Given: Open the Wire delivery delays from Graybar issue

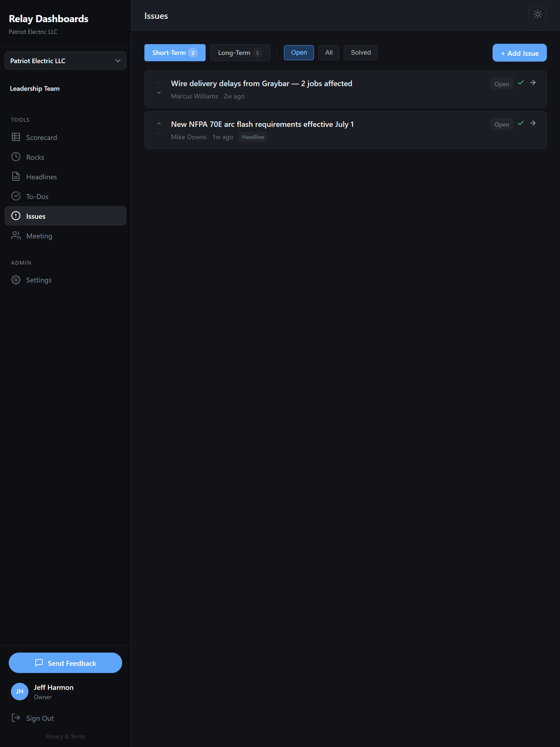Looking at the screenshot, I should [x=261, y=83].
